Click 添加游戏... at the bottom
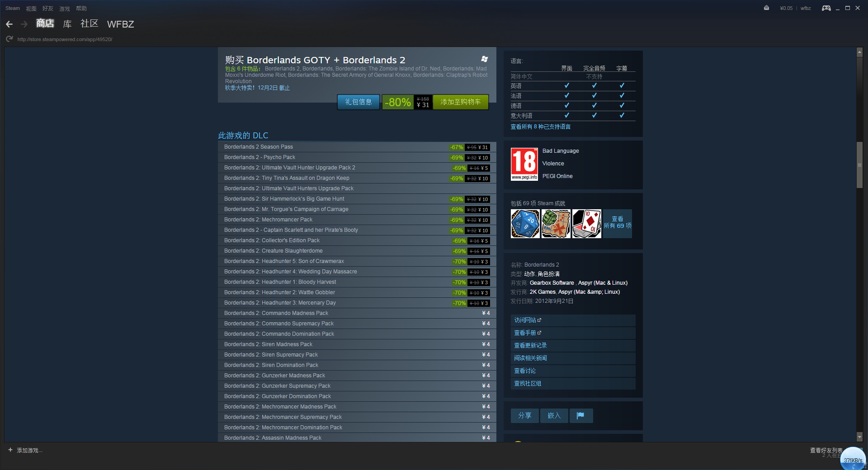 (29, 451)
